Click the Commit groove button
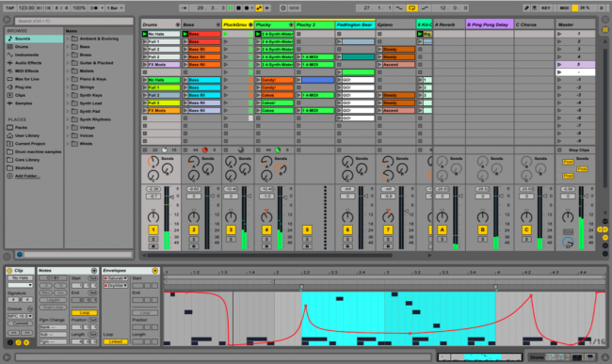This screenshot has height=364, width=612. coord(21,324)
